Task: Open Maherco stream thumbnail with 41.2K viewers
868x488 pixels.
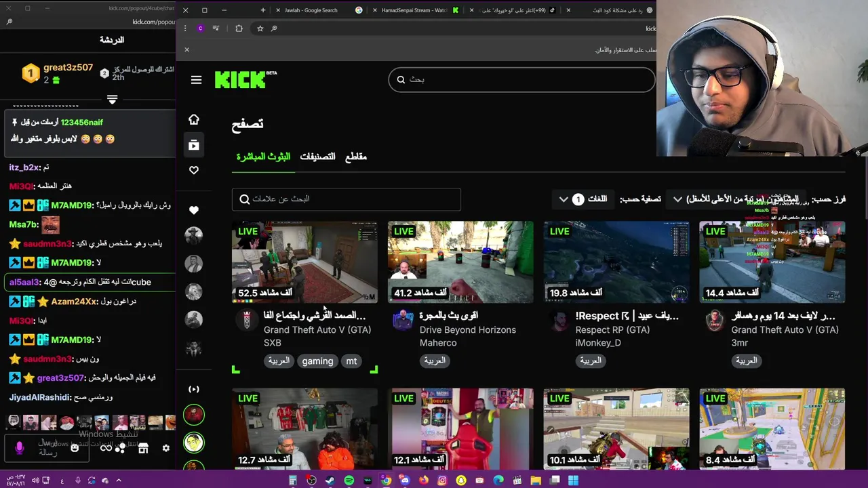Action: coord(460,262)
